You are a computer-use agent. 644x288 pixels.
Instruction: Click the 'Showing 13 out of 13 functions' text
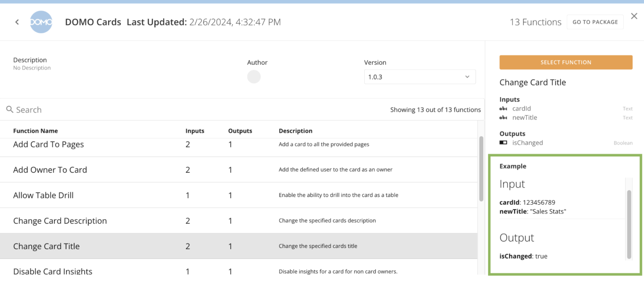[436, 110]
